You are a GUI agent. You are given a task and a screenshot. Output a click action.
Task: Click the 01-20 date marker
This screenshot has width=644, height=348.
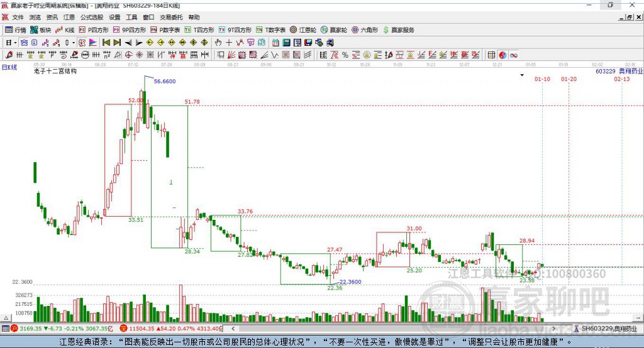569,79
